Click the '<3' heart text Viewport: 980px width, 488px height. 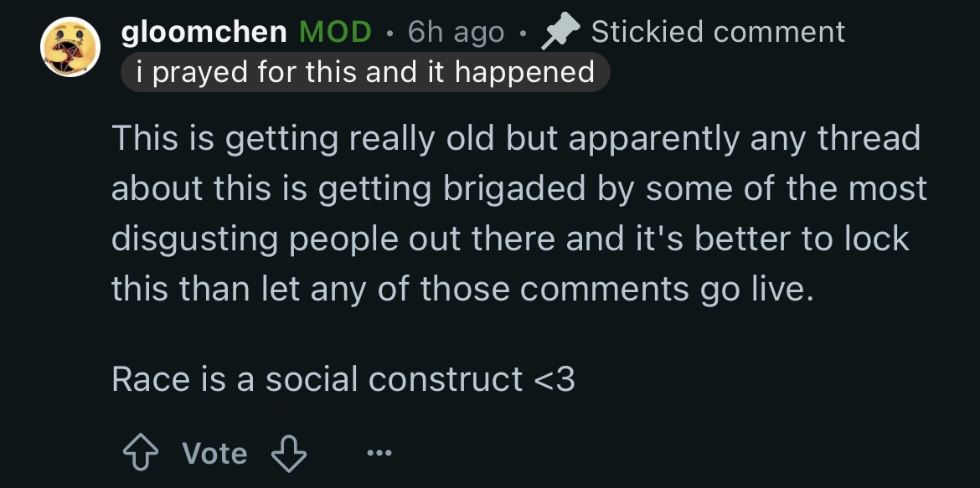555,379
